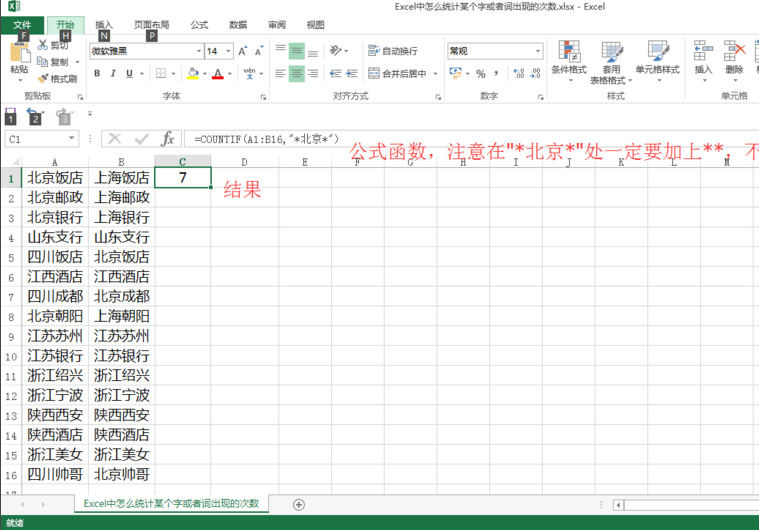Viewport: 759px width, 530px height.
Task: Switch to the Page Layout (页面布局) tab
Action: 152,25
